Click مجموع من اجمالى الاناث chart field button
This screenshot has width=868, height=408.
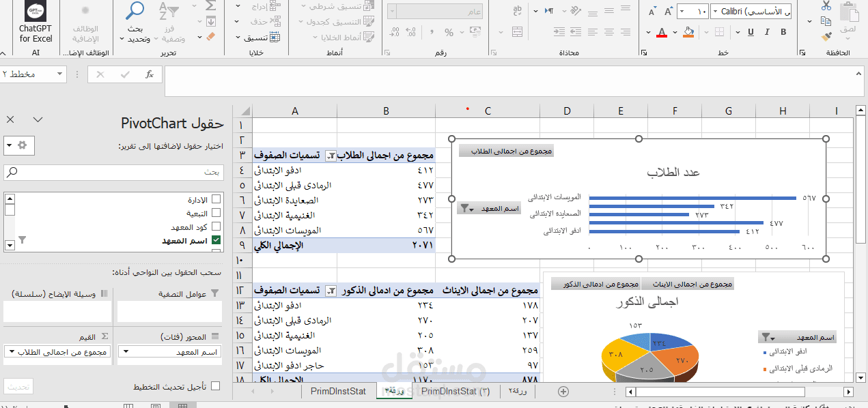tap(688, 284)
